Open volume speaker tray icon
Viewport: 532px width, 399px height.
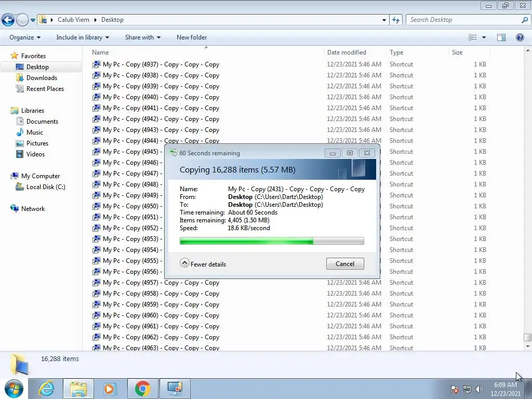point(480,390)
